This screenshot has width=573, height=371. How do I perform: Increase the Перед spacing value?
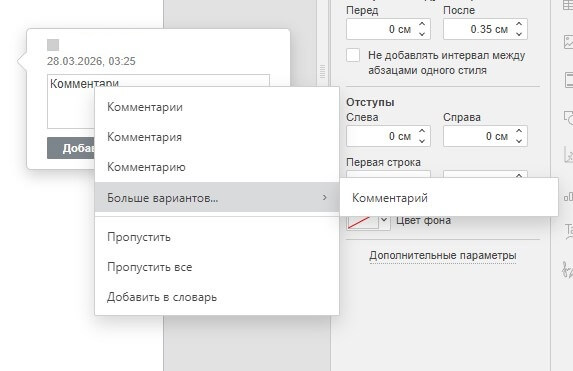(x=422, y=24)
